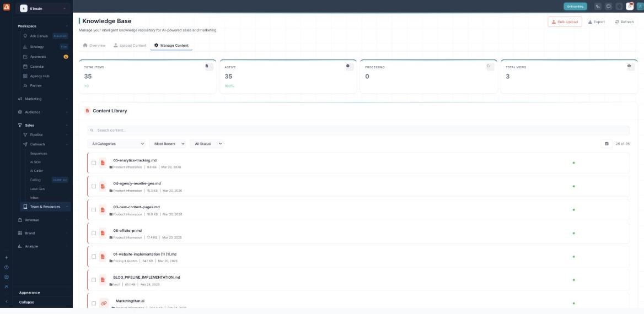The width and height of the screenshot is (644, 314).
Task: Collapse the Sales sidebar section
Action: click(x=43, y=125)
